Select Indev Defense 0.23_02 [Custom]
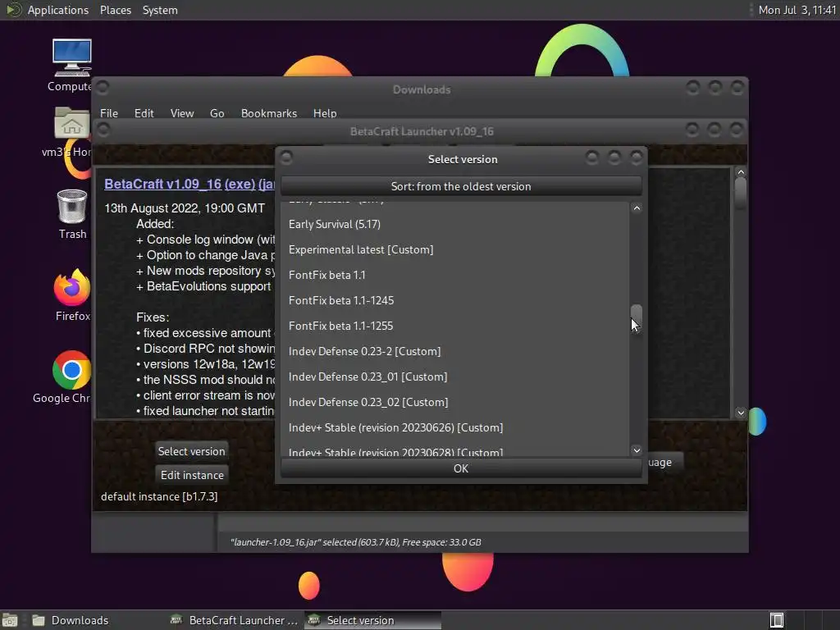Screen dimensions: 840x630 click(454, 402)
